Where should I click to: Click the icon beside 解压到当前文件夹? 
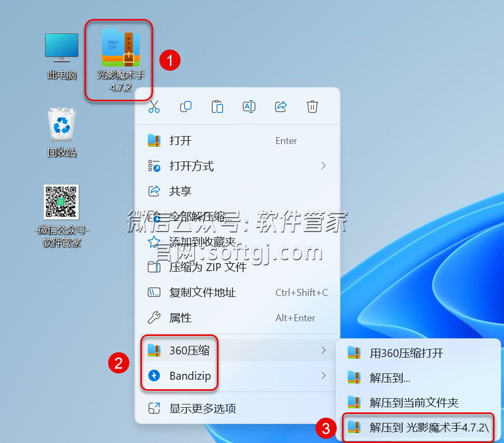(x=354, y=402)
